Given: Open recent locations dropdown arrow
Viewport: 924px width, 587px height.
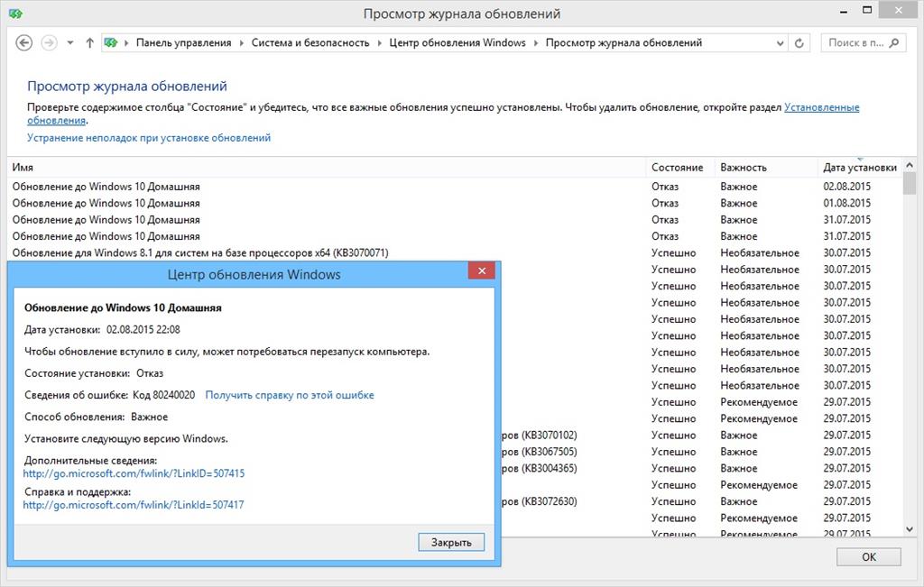Looking at the screenshot, I should pyautogui.click(x=70, y=43).
